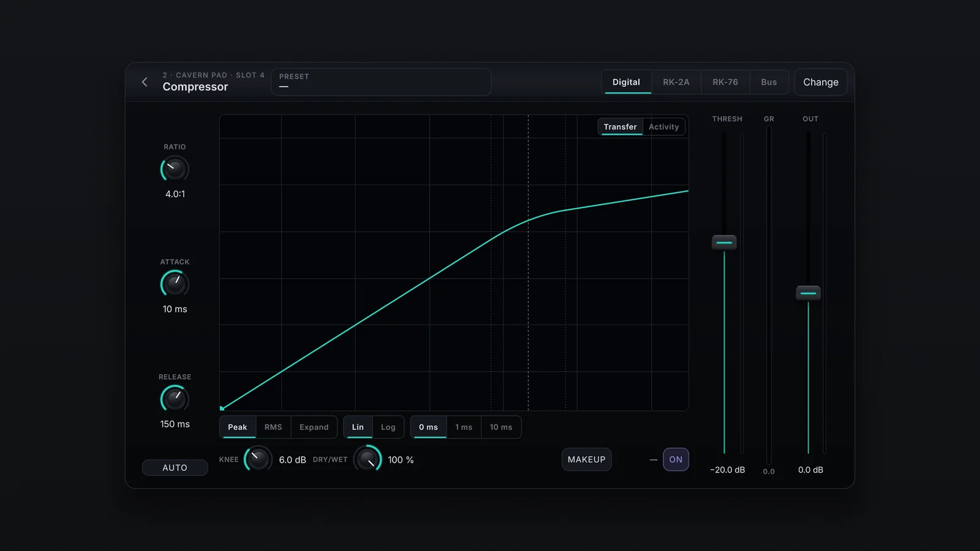Screen dimensions: 980x551
Task: Click the 4.0:1 ratio value
Action: pos(175,194)
